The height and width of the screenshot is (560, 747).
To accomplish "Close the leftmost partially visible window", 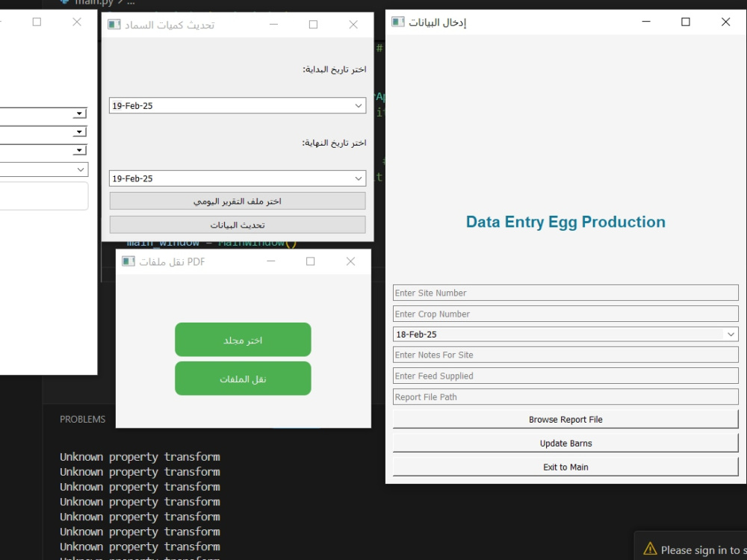I will [x=77, y=22].
